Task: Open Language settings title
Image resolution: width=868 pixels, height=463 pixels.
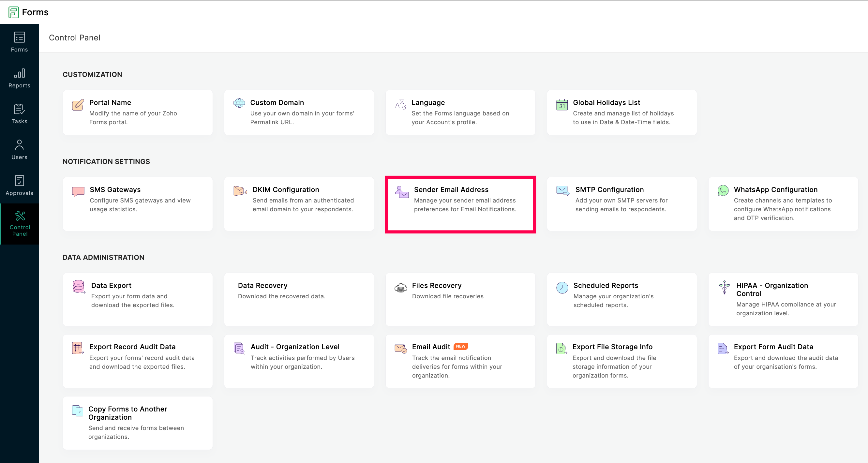Action: tap(428, 102)
